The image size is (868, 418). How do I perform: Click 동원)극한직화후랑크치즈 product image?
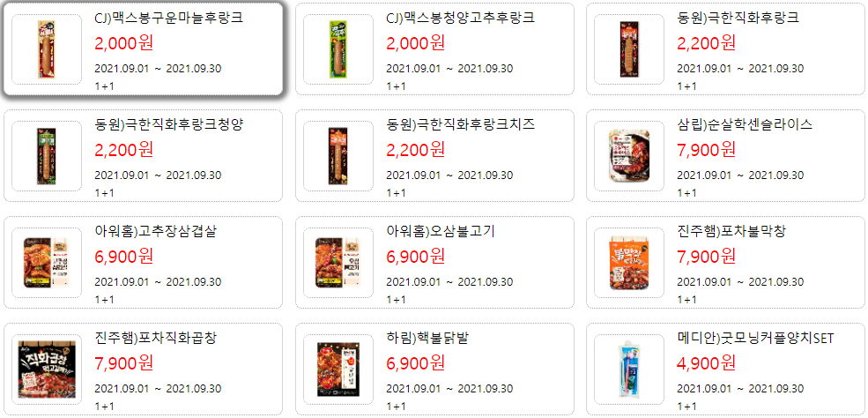tap(338, 156)
